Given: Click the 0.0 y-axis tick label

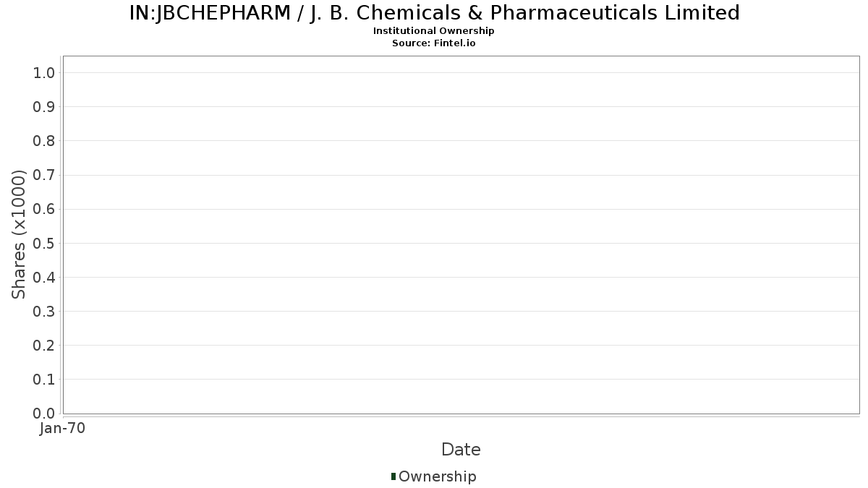Looking at the screenshot, I should [x=44, y=414].
